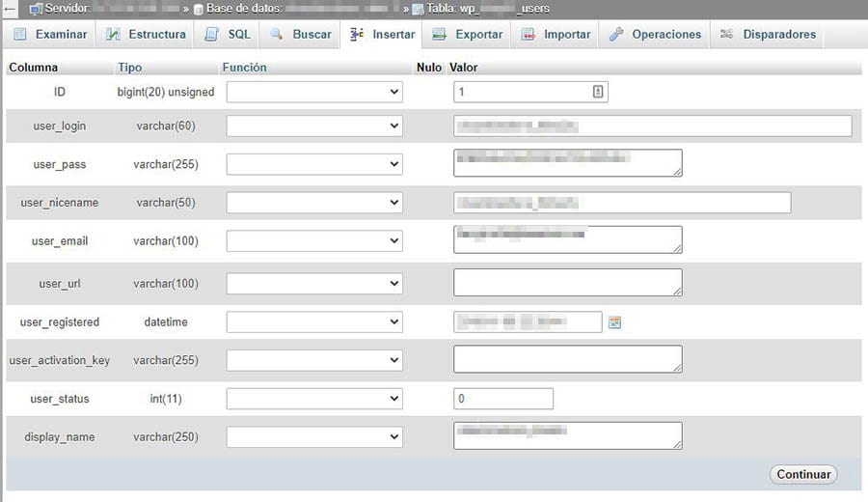
Task: Click the Tipo column header link
Action: (129, 68)
